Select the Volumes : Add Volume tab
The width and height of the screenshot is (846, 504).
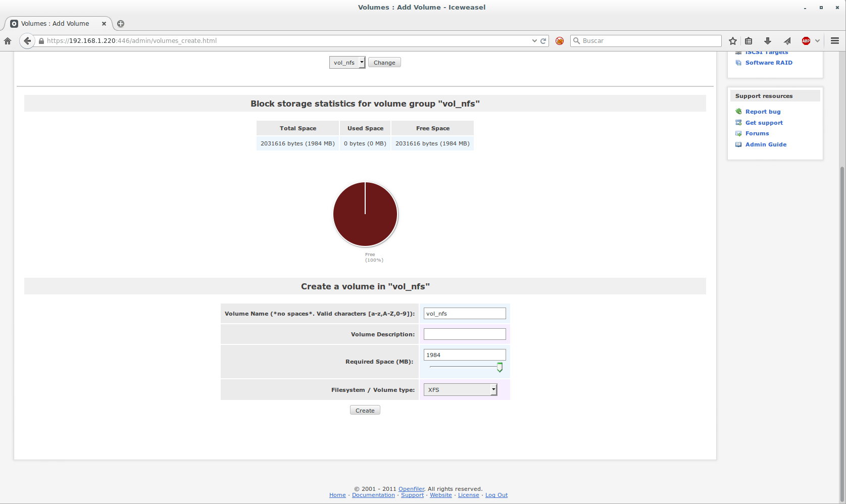click(x=55, y=24)
